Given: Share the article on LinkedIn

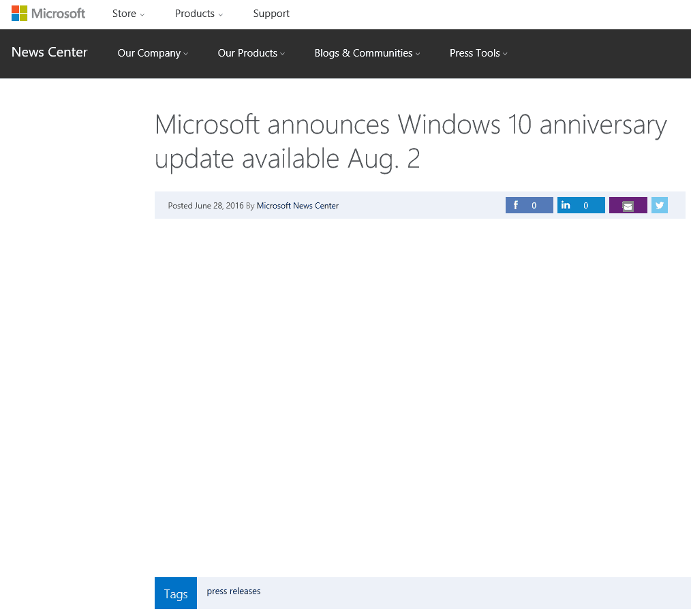Looking at the screenshot, I should [x=566, y=204].
